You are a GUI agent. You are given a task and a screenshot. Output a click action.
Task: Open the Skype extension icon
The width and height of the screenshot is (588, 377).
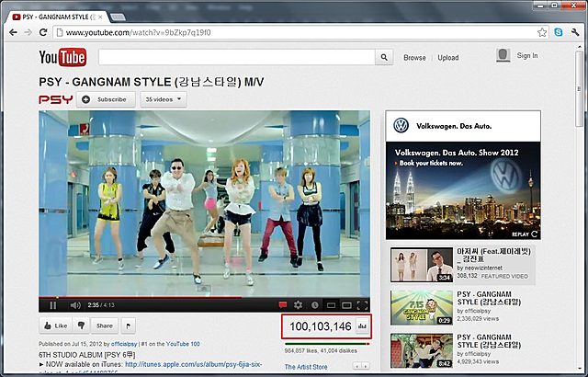(x=559, y=32)
